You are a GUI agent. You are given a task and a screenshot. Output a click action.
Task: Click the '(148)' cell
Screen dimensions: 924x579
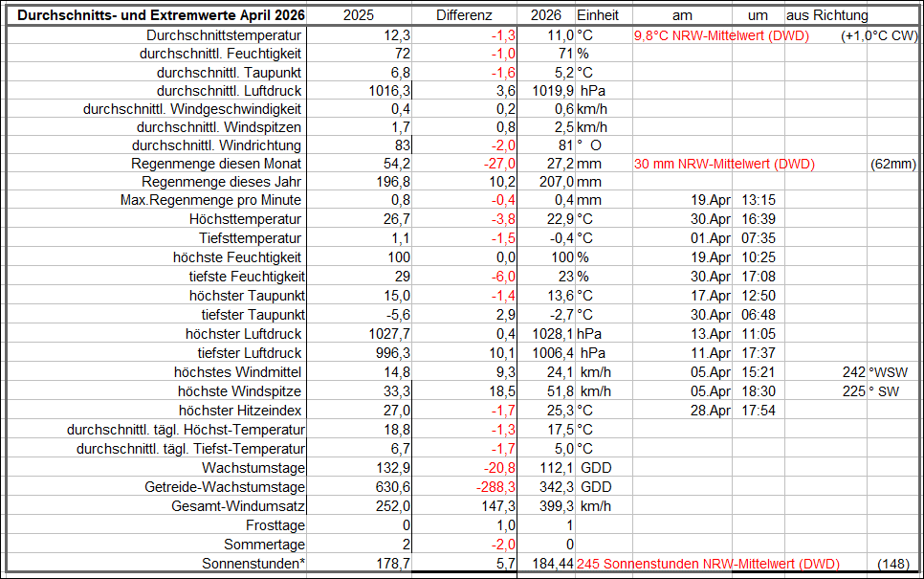[x=893, y=564]
